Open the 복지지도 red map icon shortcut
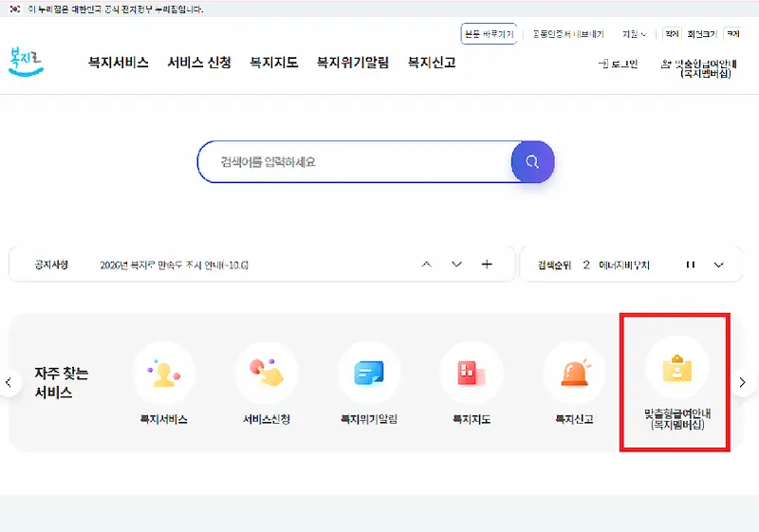 click(x=472, y=373)
